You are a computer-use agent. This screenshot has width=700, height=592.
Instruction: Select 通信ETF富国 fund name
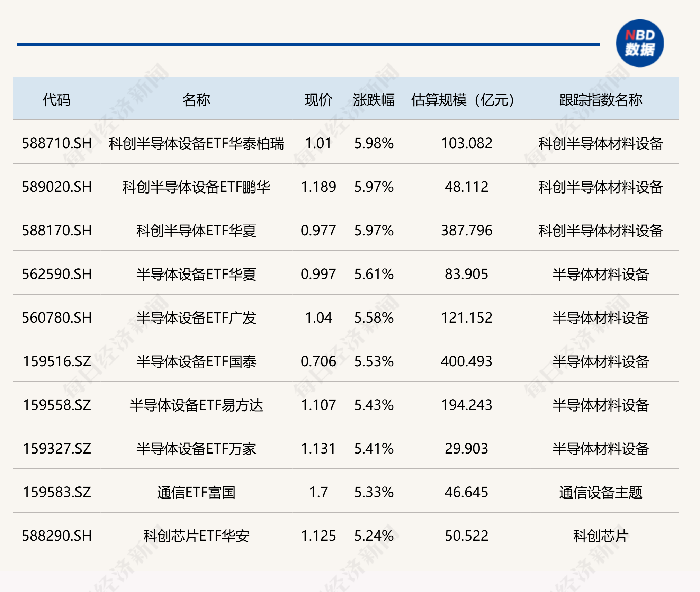pos(196,492)
